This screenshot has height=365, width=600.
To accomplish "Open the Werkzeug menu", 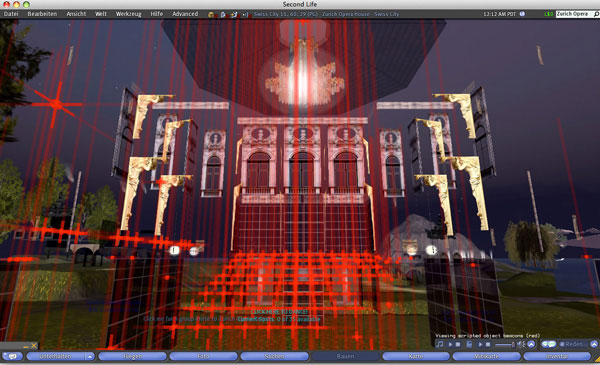I will click(129, 14).
